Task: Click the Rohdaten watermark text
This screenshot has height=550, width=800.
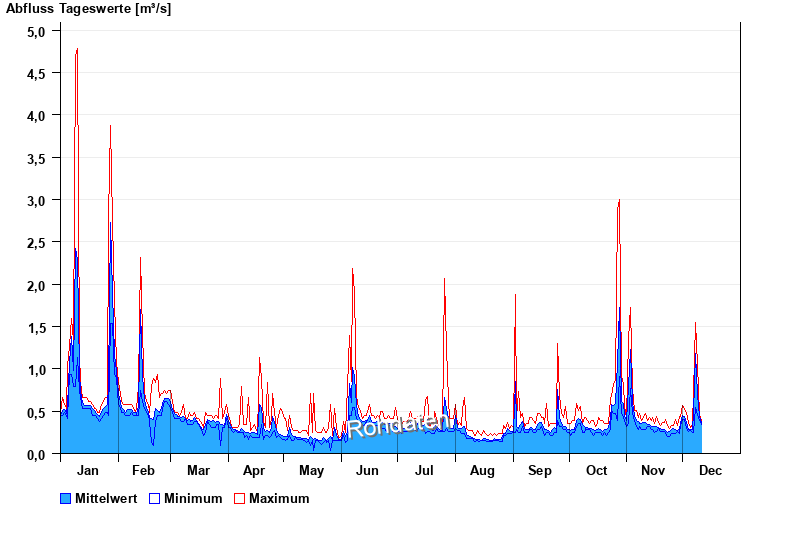Action: pos(396,426)
